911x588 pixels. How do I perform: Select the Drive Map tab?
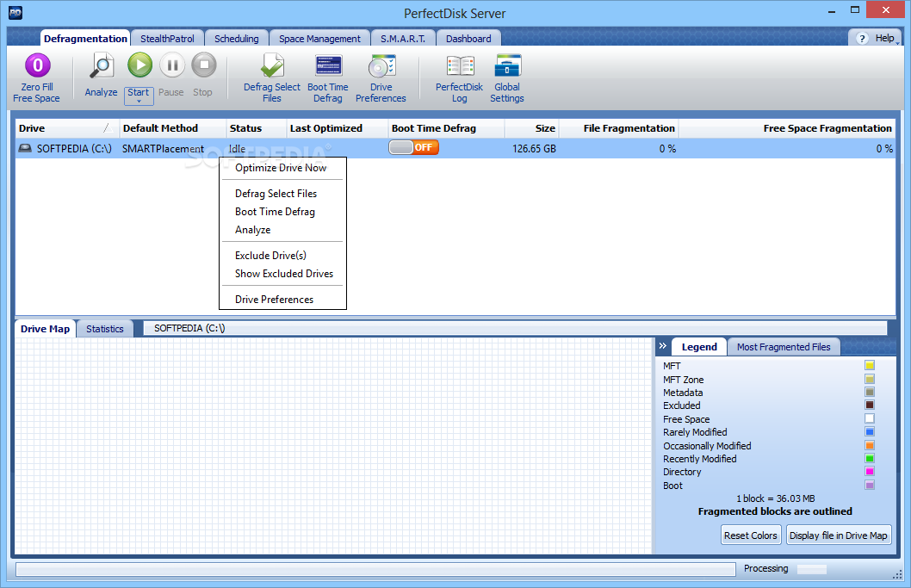coord(46,329)
